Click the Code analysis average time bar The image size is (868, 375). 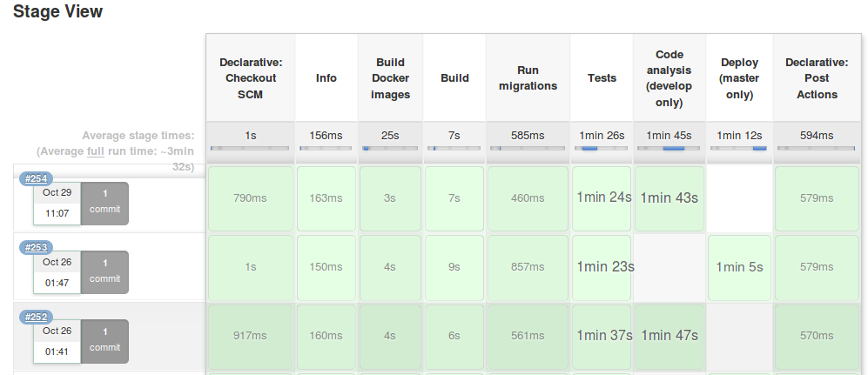pos(669,149)
